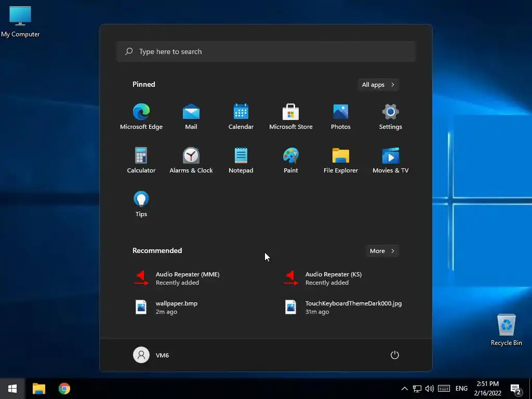Open the Paint app
532x399 pixels.
291,161
